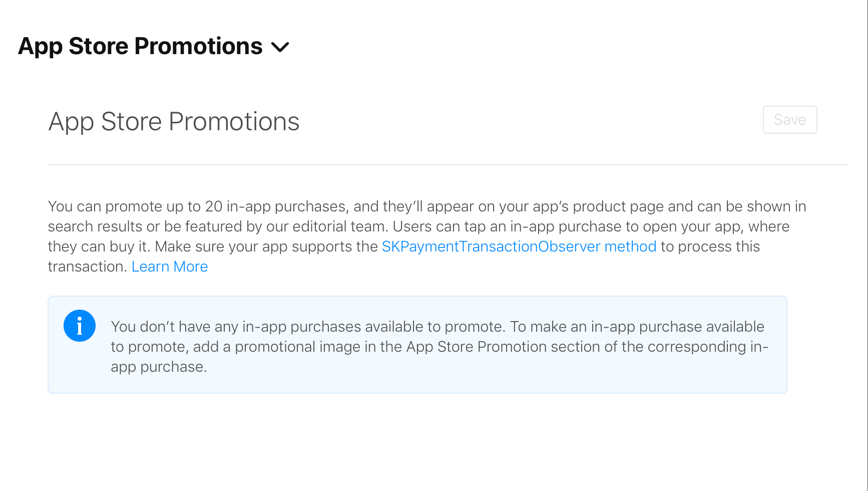The width and height of the screenshot is (868, 491).
Task: Follow the Learn More link
Action: 169,267
